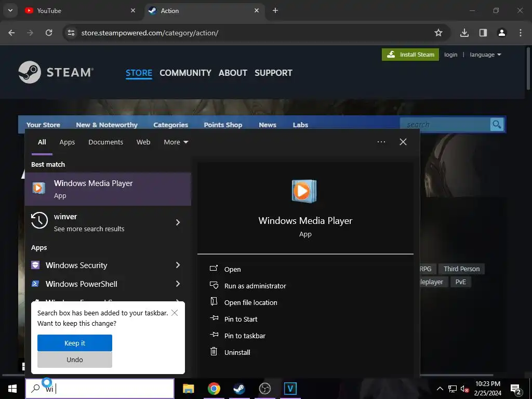Image resolution: width=532 pixels, height=399 pixels.
Task: Open Chrome profile icon
Action: pyautogui.click(x=502, y=33)
